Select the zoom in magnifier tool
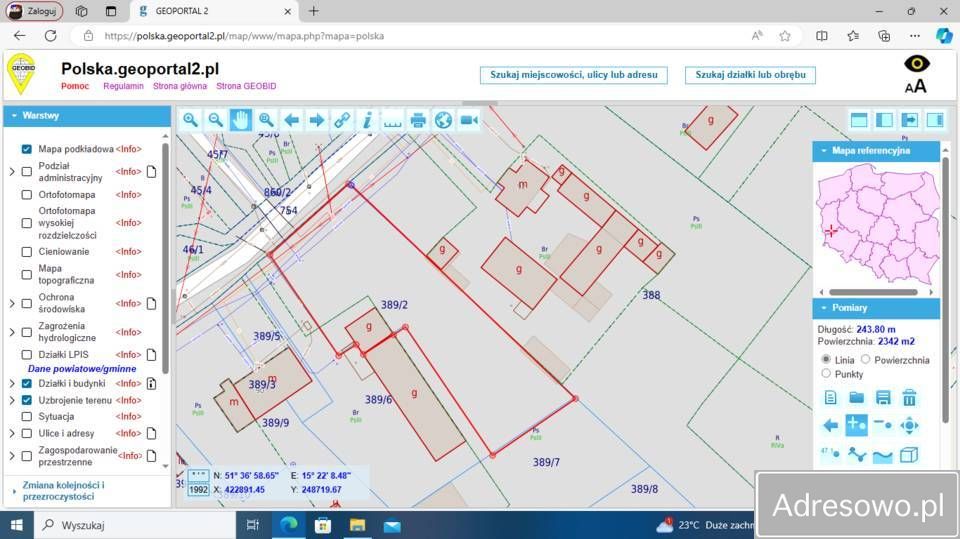This screenshot has width=960, height=539. tap(190, 120)
